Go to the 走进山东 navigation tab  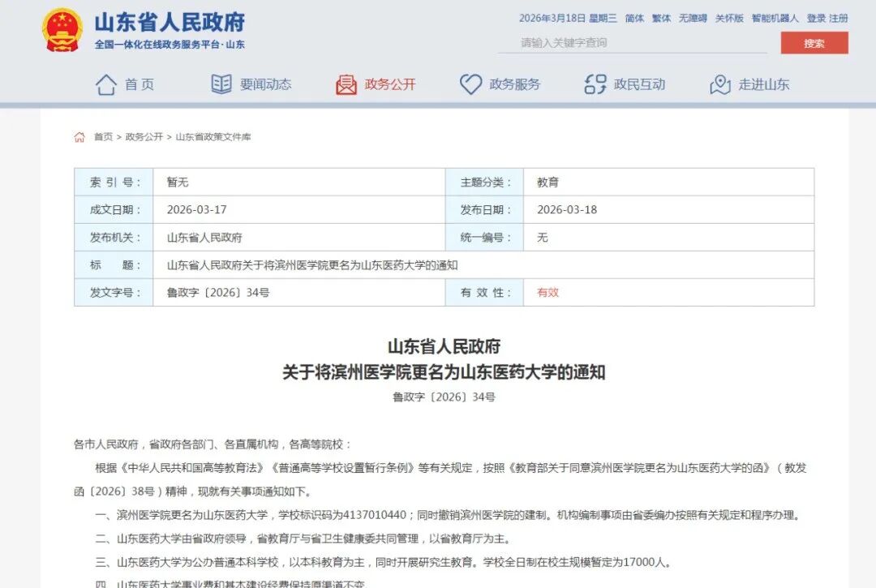click(763, 84)
